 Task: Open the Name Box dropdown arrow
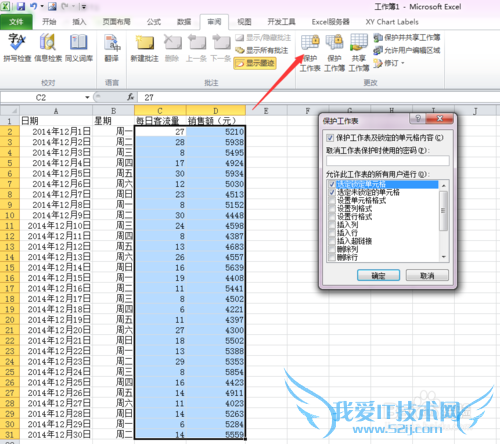click(x=87, y=97)
